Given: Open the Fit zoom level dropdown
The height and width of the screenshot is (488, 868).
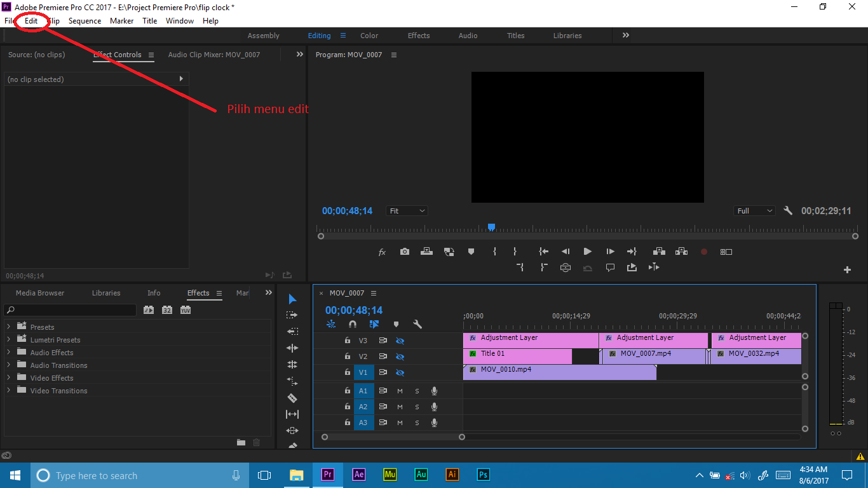Looking at the screenshot, I should click(x=407, y=211).
